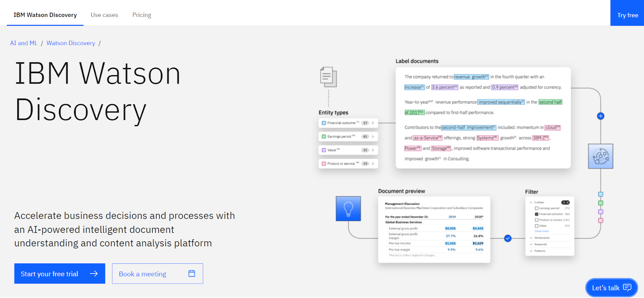644x298 pixels.
Task: Uncheck the Financial outcome filter checkbox
Action: (537, 214)
